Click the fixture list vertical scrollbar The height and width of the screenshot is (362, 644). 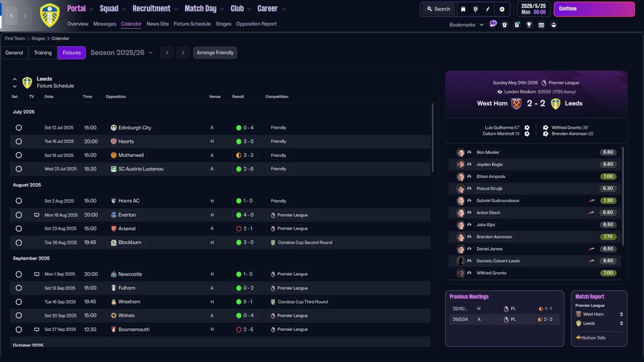click(432, 138)
